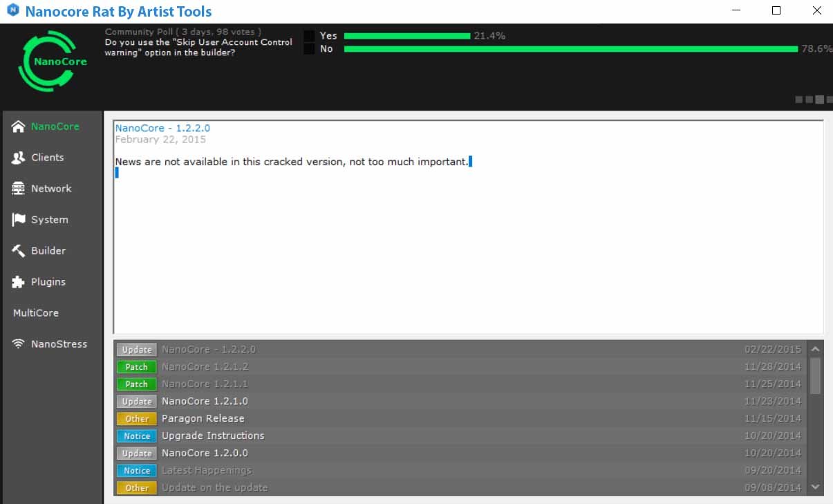Click inside the news message text area
The height and width of the screenshot is (504, 833).
468,227
